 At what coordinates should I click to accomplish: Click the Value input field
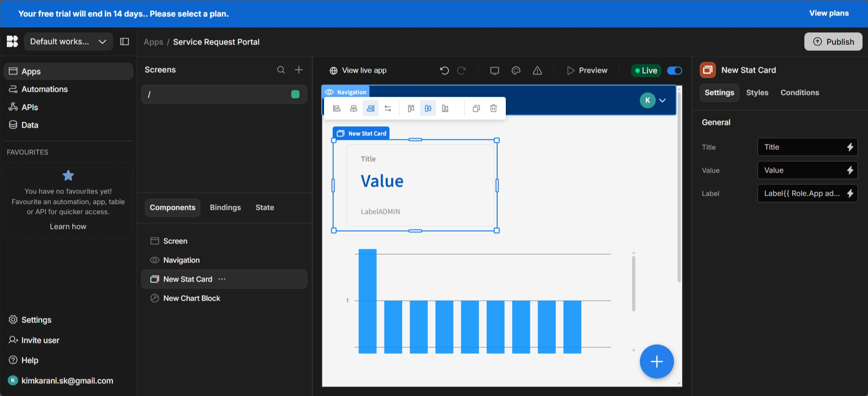(x=808, y=170)
